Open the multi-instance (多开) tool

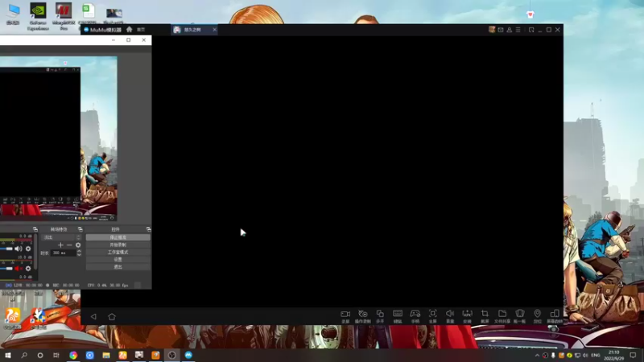pyautogui.click(x=380, y=314)
